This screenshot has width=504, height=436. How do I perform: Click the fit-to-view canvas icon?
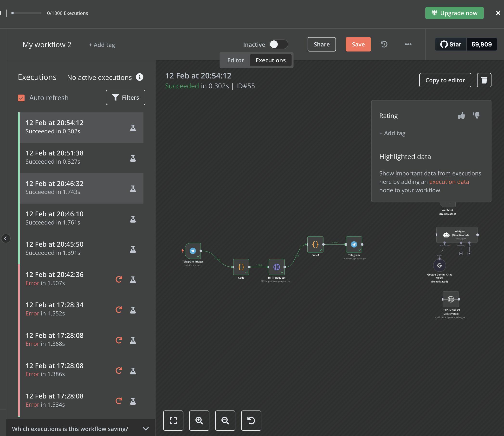click(173, 420)
